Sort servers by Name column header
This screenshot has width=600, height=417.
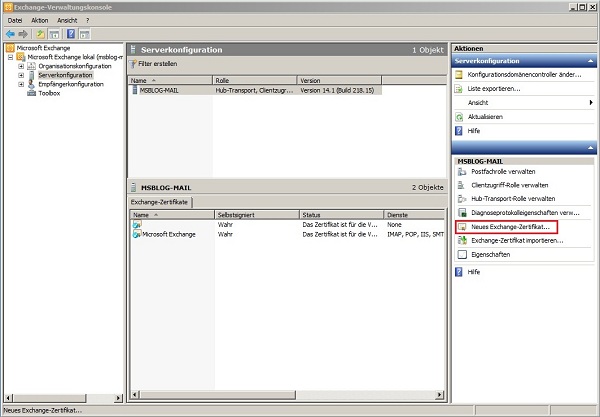(170, 80)
